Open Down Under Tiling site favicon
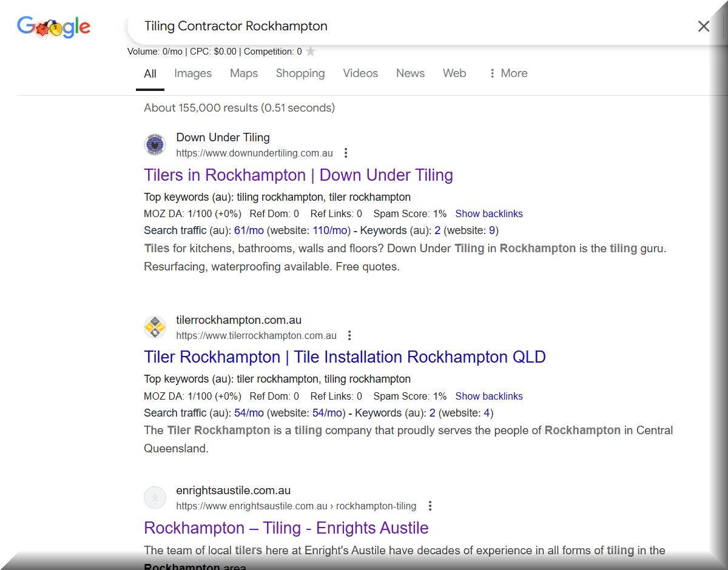 (155, 145)
